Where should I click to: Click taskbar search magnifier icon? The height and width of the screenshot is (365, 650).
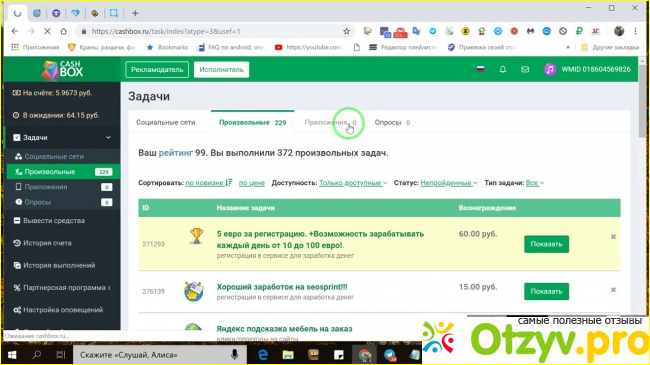click(36, 355)
